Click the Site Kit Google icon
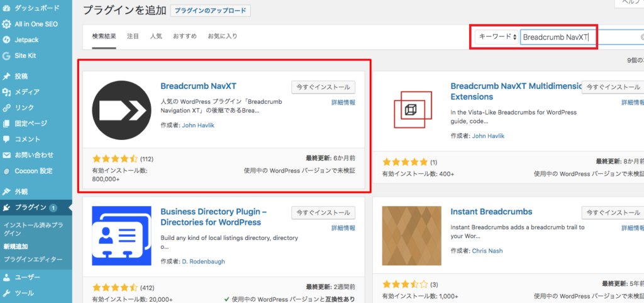The height and width of the screenshot is (303, 644). point(6,56)
